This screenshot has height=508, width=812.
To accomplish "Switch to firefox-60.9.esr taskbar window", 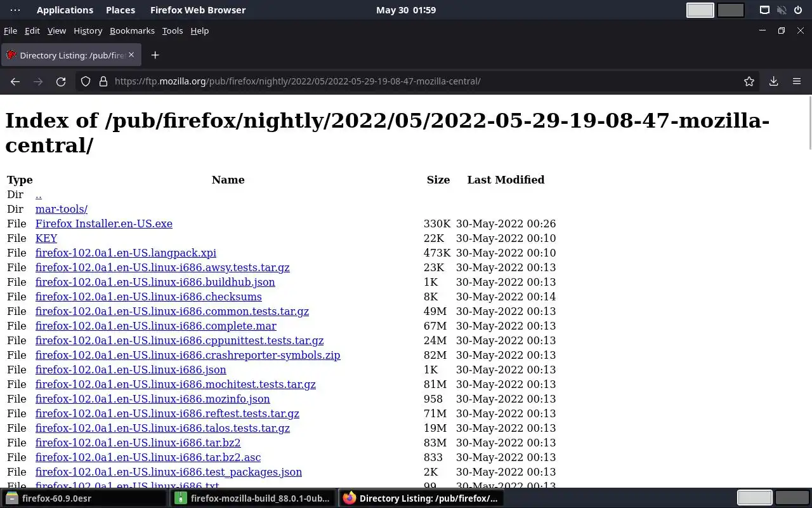I will pos(84,498).
